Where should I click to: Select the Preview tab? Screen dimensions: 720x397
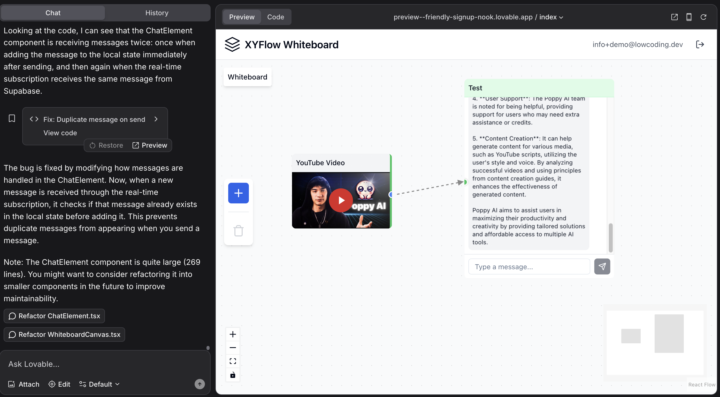pos(242,17)
